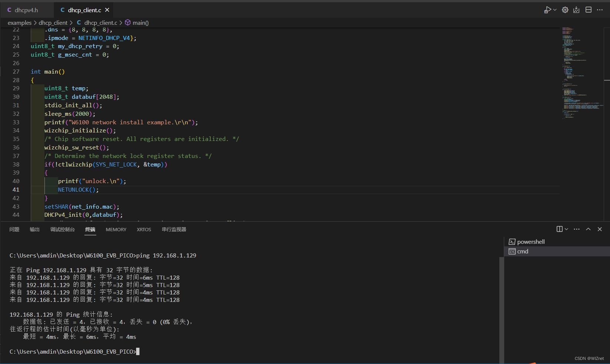Split the terminal with the split icon

point(560,229)
